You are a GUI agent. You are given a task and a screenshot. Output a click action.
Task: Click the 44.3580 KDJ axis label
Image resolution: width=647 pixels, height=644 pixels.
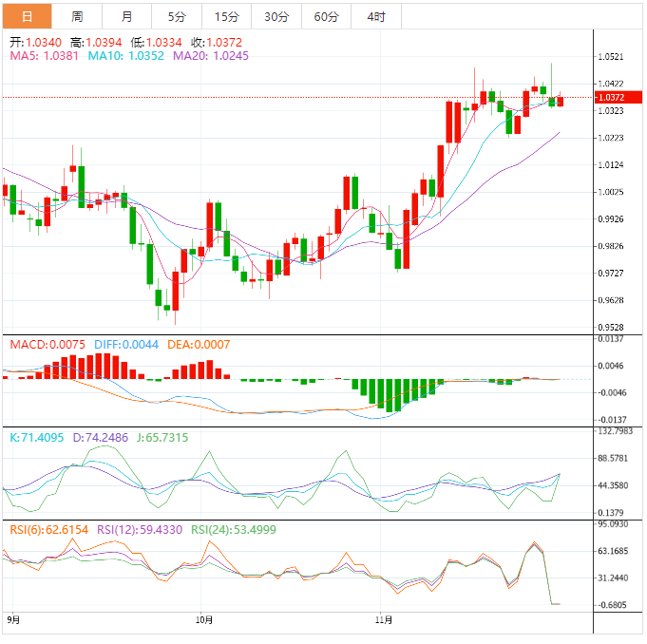point(613,485)
